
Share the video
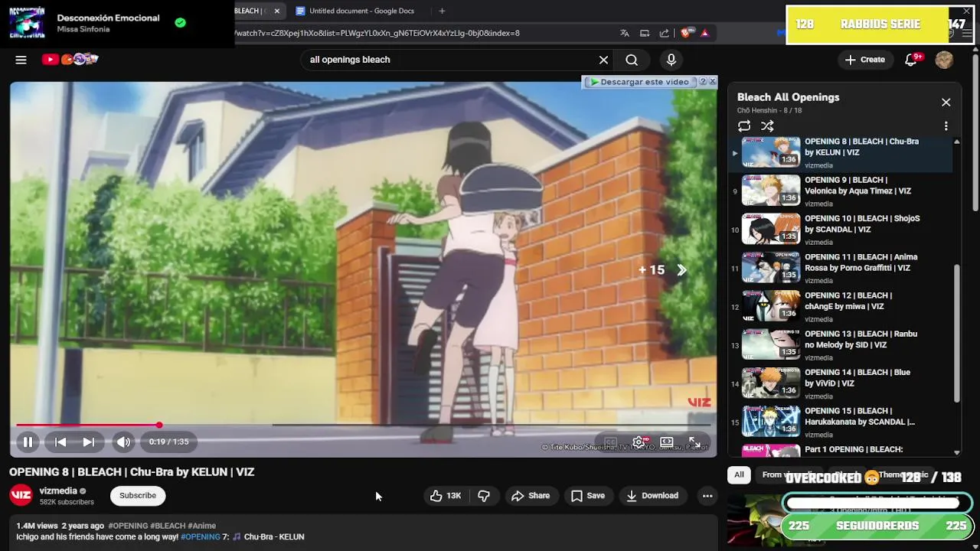531,496
